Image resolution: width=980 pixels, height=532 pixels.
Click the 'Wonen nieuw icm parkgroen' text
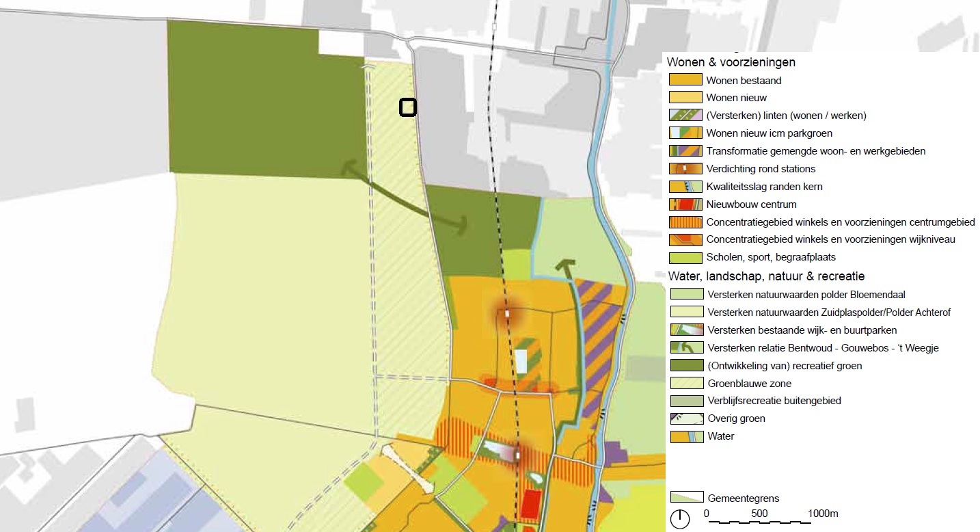click(770, 133)
